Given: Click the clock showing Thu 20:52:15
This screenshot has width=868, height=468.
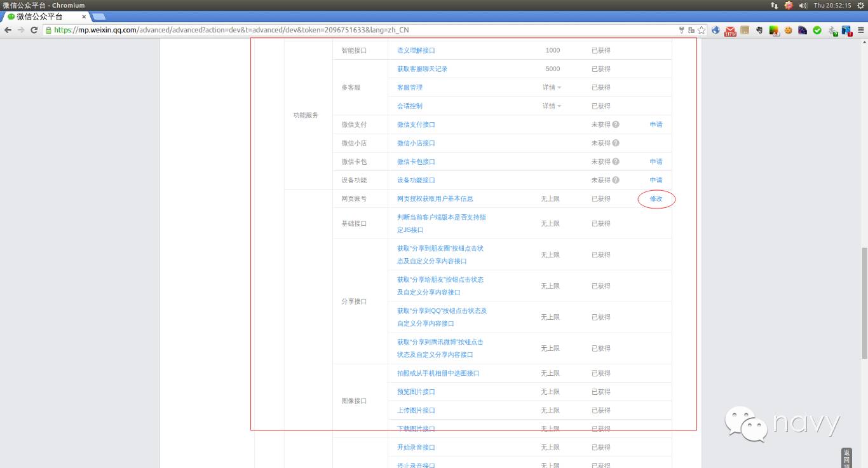Looking at the screenshot, I should pyautogui.click(x=832, y=5).
